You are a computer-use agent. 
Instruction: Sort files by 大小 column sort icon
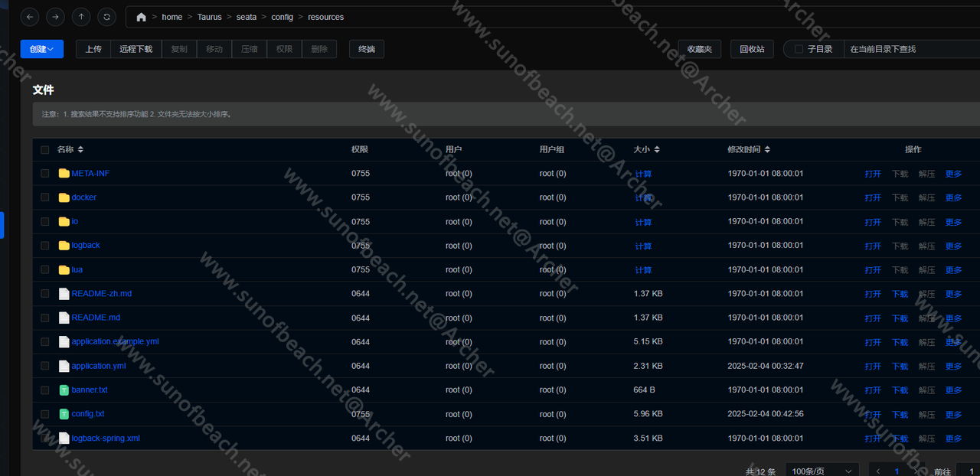coord(657,150)
